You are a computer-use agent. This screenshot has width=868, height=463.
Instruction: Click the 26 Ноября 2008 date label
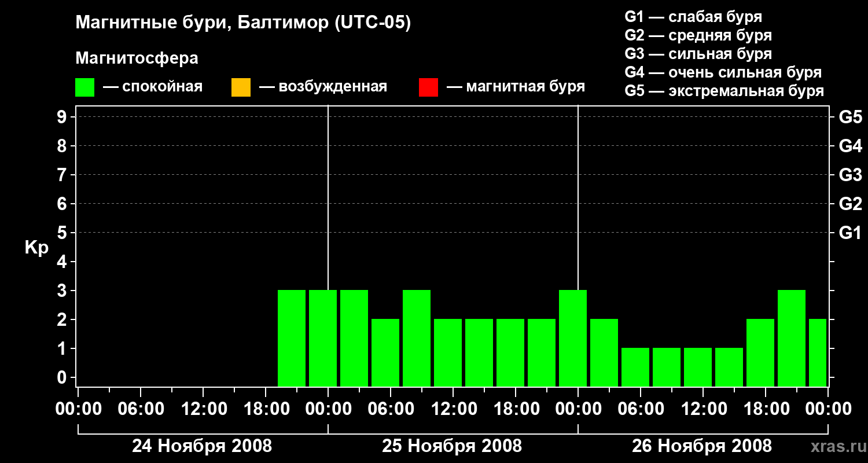point(702,446)
